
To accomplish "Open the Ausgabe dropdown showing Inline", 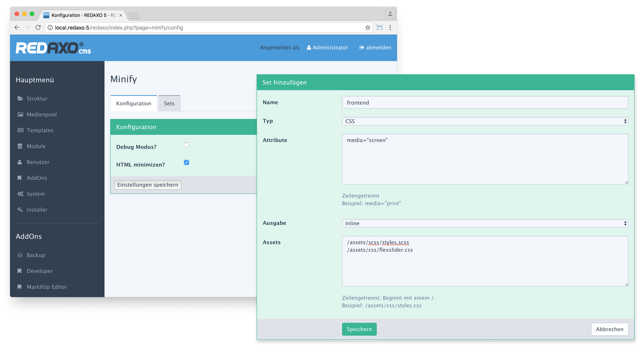I will point(485,223).
